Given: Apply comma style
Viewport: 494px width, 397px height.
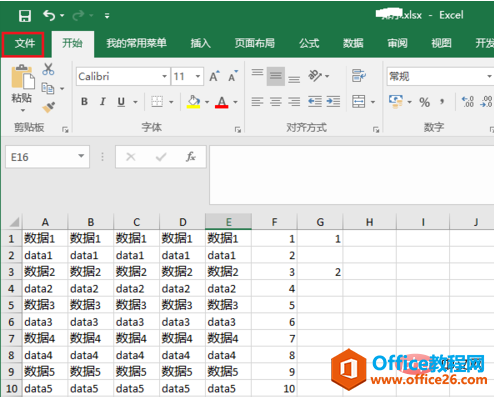Looking at the screenshot, I should tap(442, 101).
